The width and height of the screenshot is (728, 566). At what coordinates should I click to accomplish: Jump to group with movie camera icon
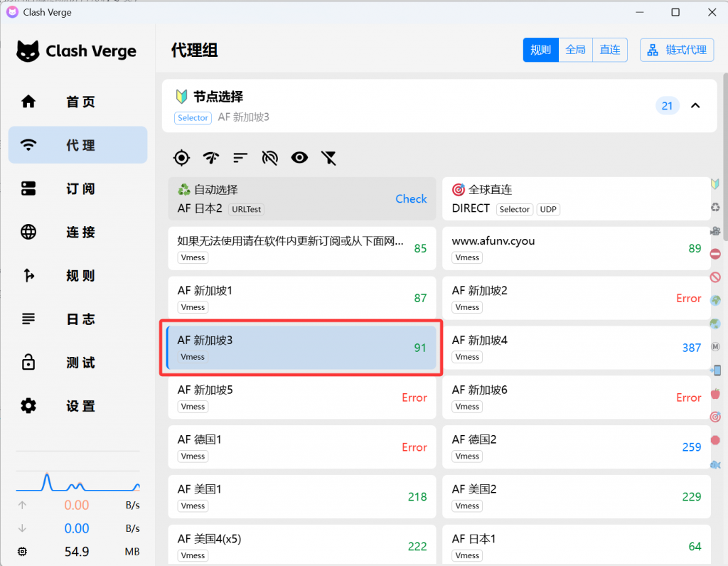(x=715, y=231)
